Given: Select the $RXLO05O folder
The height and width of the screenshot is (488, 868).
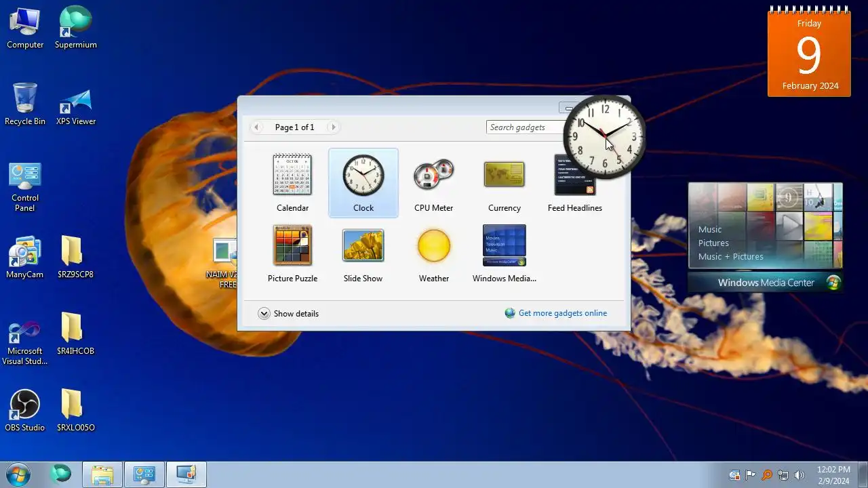Looking at the screenshot, I should tap(75, 411).
